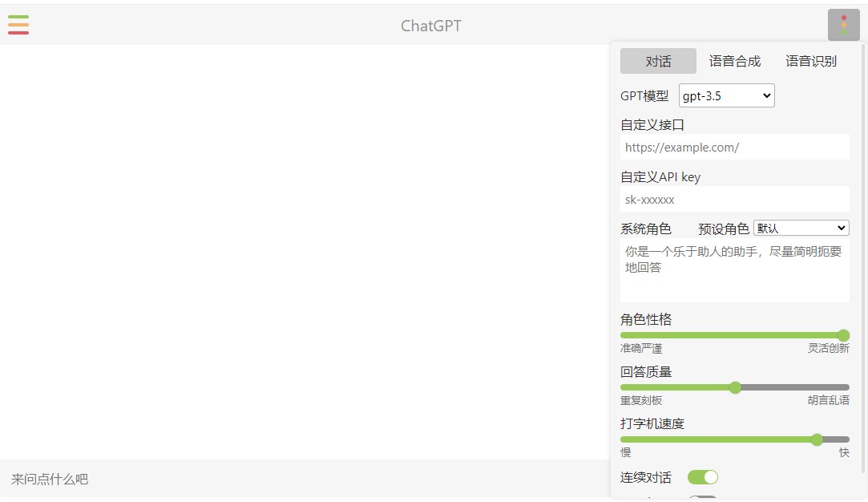Click the 打字机速度 slider handle
The width and height of the screenshot is (868, 502).
(817, 439)
